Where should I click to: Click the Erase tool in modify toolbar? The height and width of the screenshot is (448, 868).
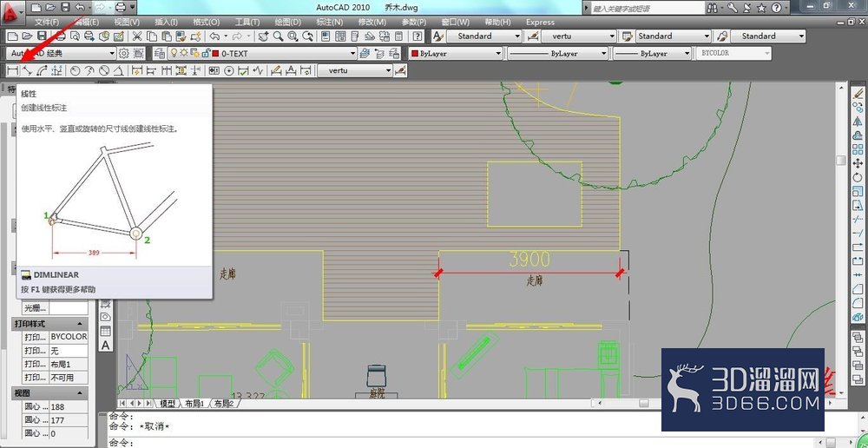[x=858, y=94]
